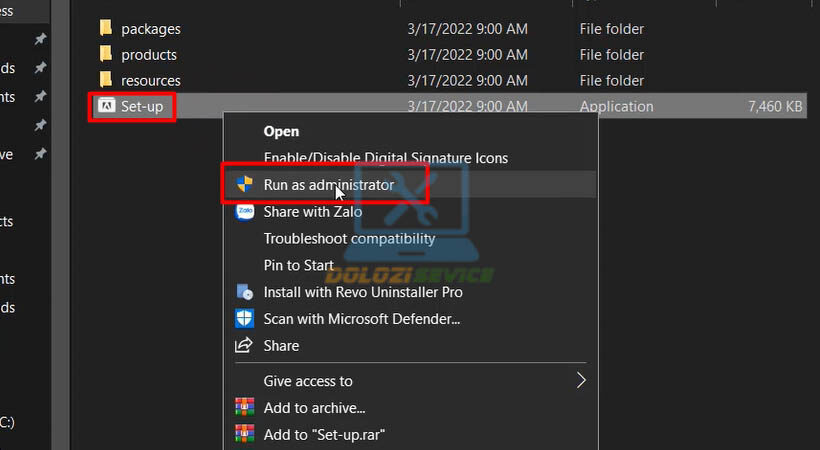This screenshot has height=450, width=820.
Task: Click the Share arrow icon
Action: (244, 345)
